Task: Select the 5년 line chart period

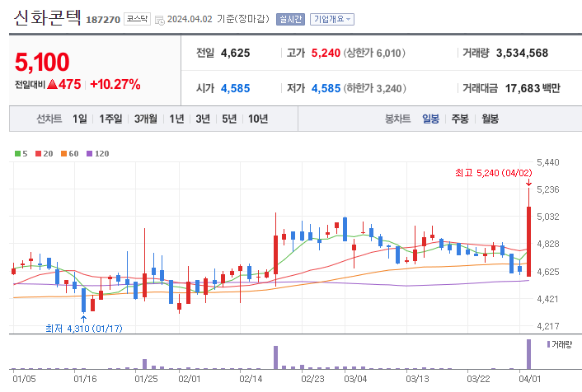Action: [x=229, y=119]
